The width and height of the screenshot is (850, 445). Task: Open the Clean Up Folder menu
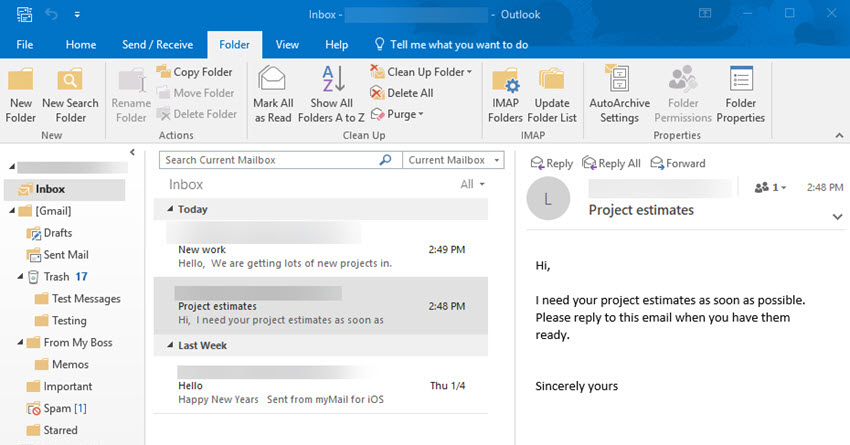421,72
